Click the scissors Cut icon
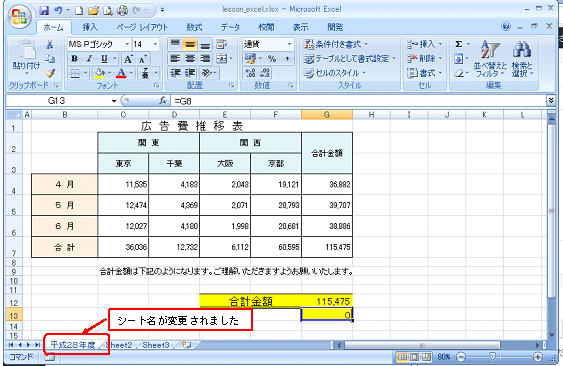The height and width of the screenshot is (366, 563). (x=50, y=45)
